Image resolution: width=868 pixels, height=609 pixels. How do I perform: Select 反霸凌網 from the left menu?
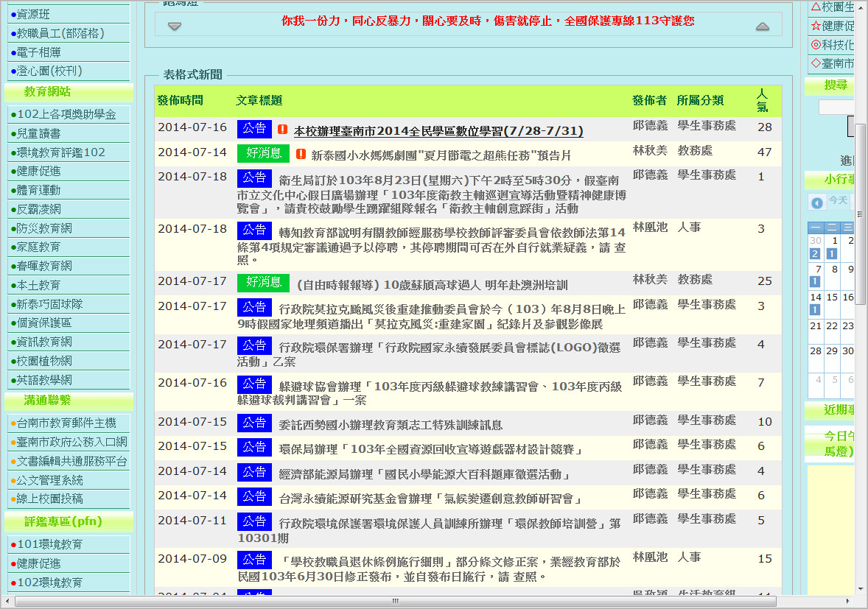click(x=38, y=209)
